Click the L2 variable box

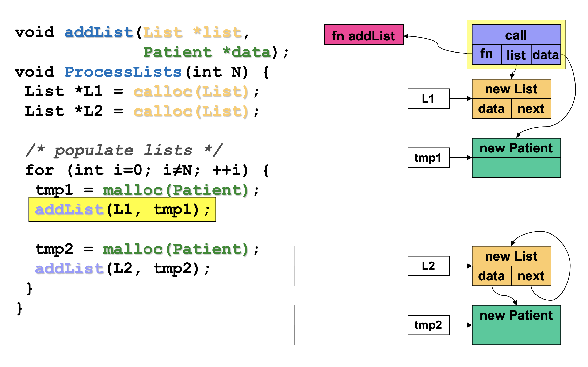(428, 266)
